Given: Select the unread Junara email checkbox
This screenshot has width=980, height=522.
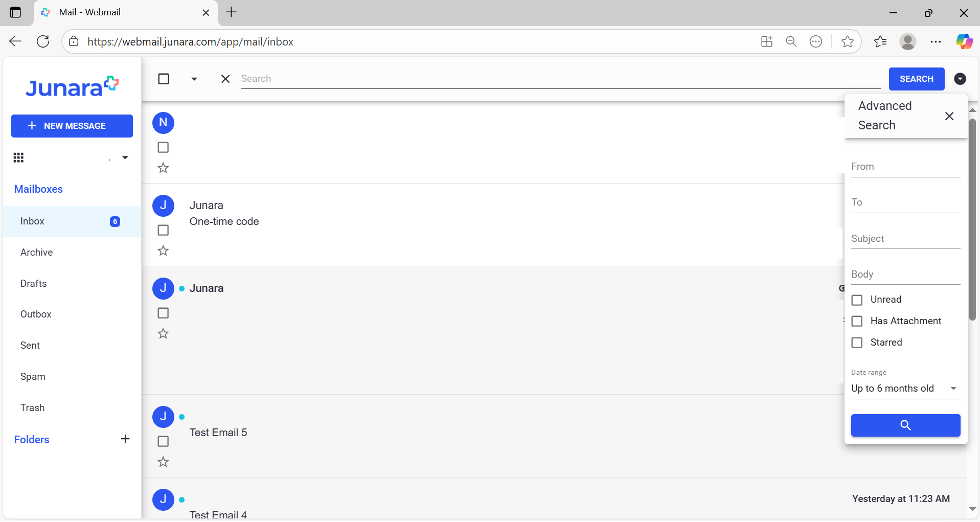Looking at the screenshot, I should click(163, 313).
